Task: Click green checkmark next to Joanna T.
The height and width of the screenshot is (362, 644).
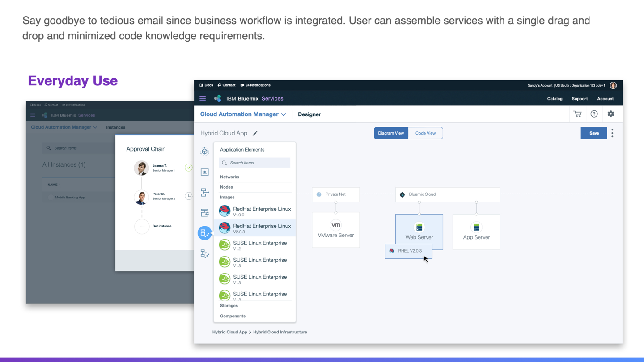Action: (189, 168)
